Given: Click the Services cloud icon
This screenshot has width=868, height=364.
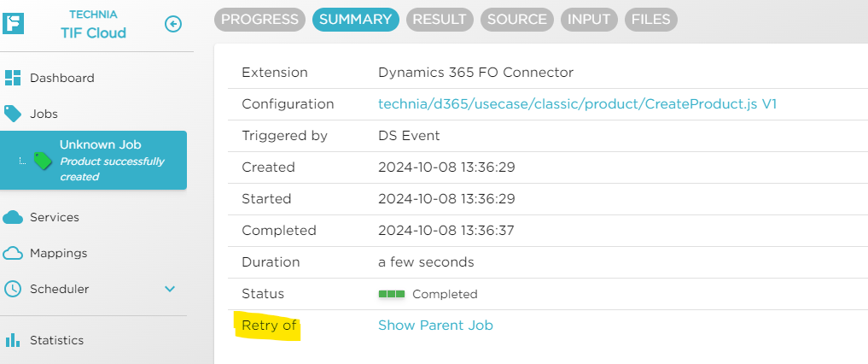Looking at the screenshot, I should pos(13,217).
